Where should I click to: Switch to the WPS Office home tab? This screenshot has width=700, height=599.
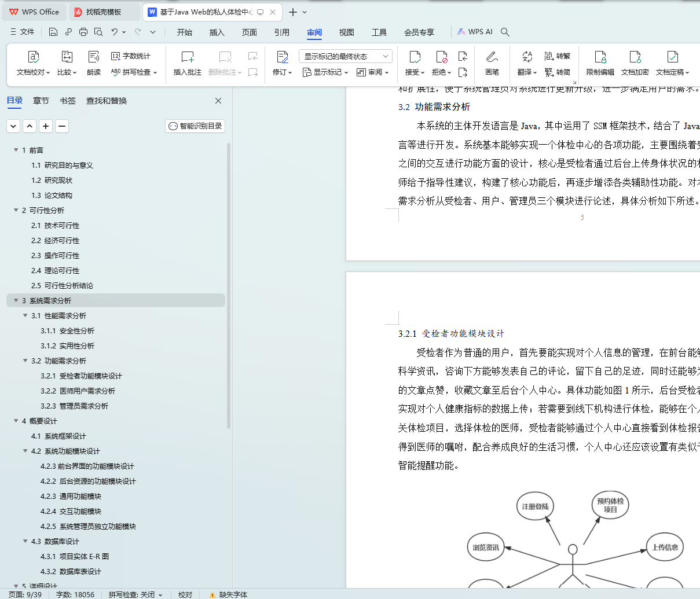click(34, 12)
